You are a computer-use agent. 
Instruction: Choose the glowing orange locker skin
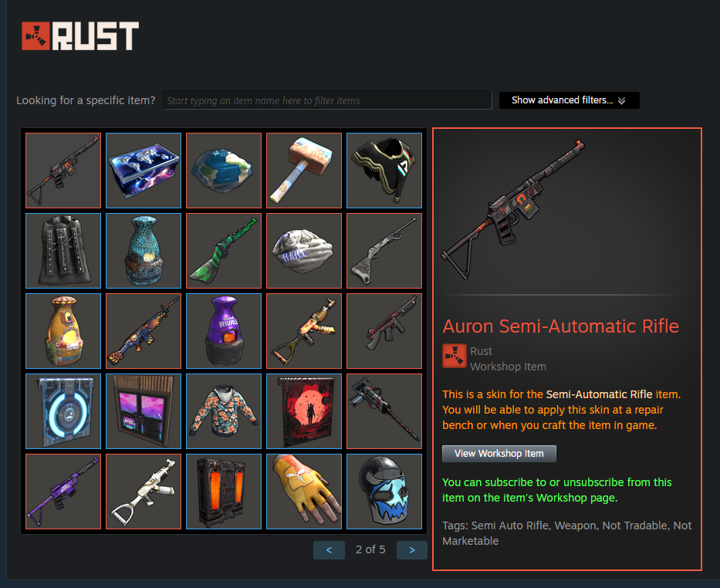tap(224, 492)
